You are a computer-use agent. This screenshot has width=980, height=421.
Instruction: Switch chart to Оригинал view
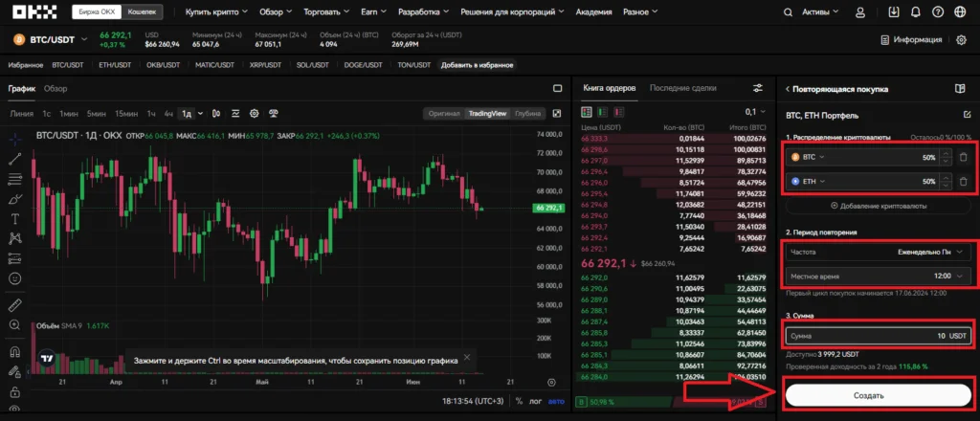click(444, 114)
